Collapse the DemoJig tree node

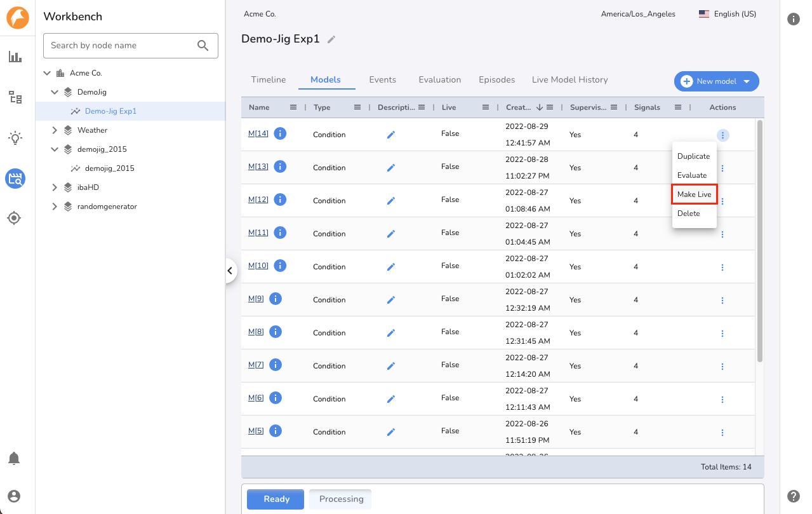point(55,92)
